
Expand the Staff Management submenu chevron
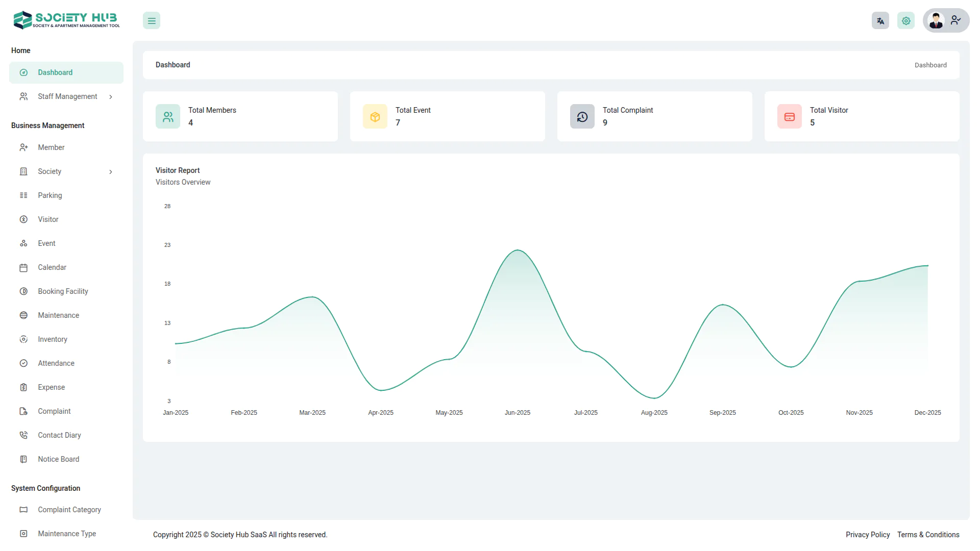[111, 97]
